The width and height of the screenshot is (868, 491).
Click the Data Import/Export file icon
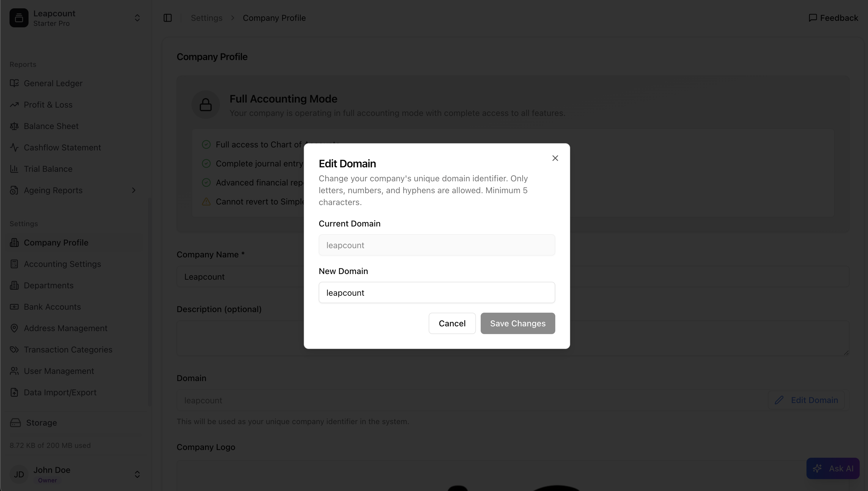[14, 393]
